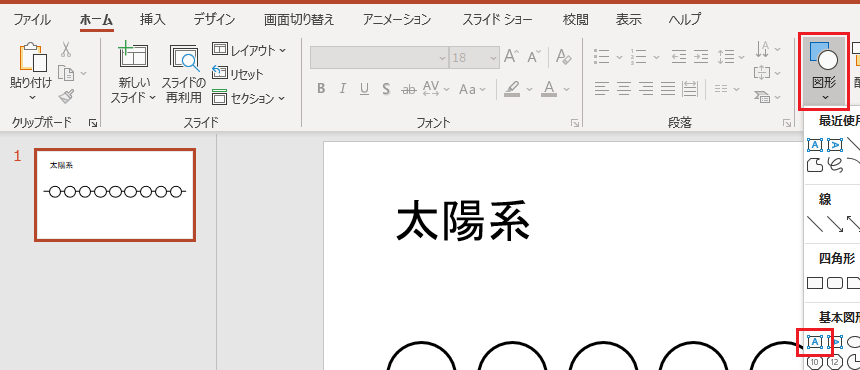Select the decagon (10) shape
860x370 pixels.
click(815, 362)
